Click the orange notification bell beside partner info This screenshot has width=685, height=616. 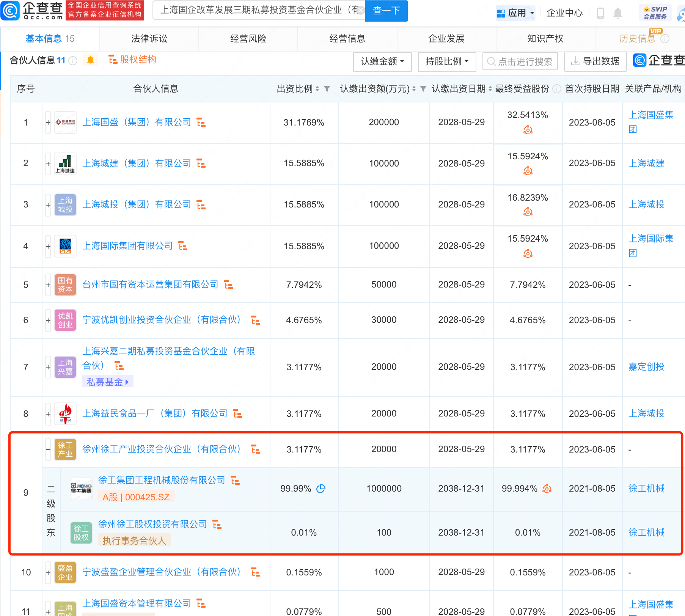click(x=90, y=60)
